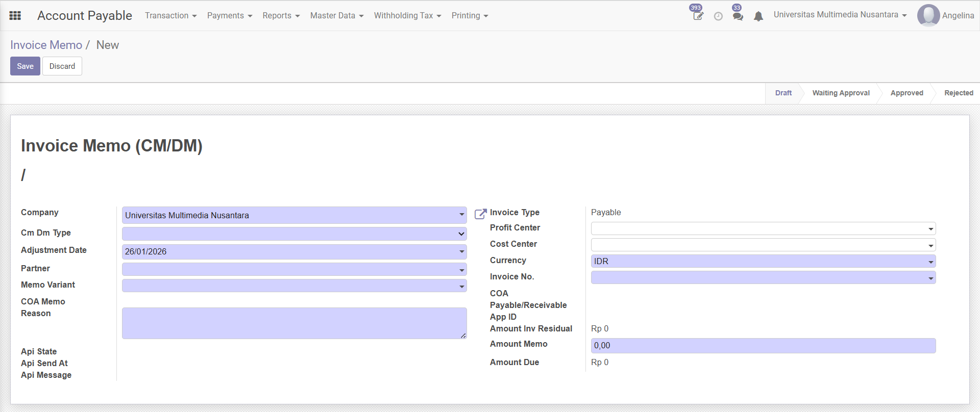This screenshot has width=980, height=412.
Task: Open the chat messages icon
Action: pos(738,16)
